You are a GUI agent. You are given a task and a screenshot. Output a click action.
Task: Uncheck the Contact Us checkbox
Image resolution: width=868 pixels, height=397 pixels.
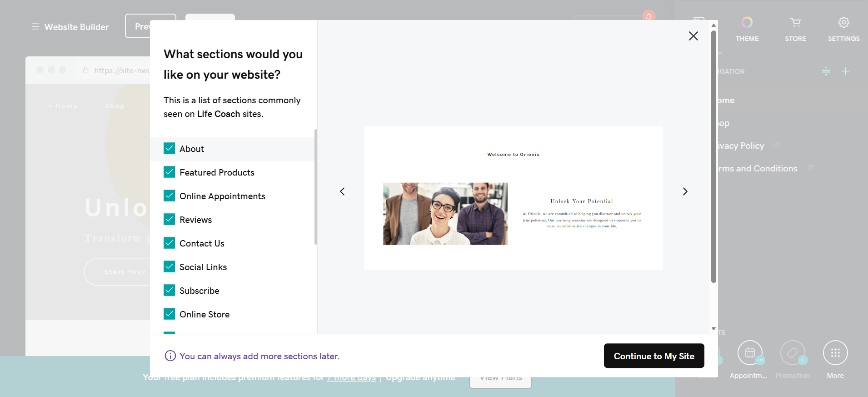(169, 243)
